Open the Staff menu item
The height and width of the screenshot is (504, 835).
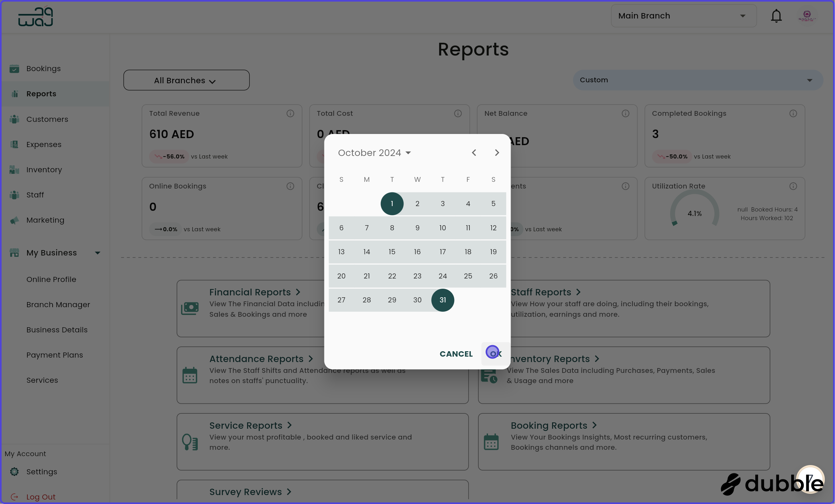tap(35, 195)
